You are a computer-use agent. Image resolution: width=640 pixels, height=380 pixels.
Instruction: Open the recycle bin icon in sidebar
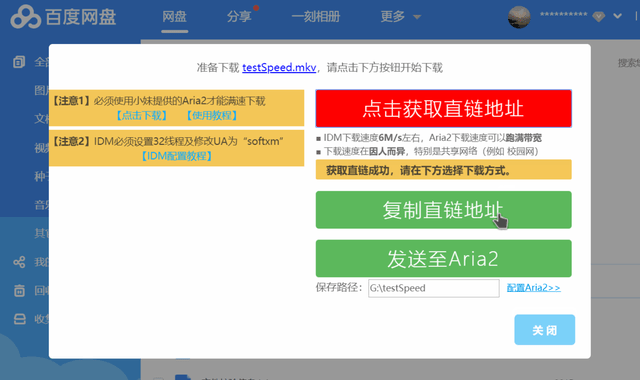pos(19,290)
